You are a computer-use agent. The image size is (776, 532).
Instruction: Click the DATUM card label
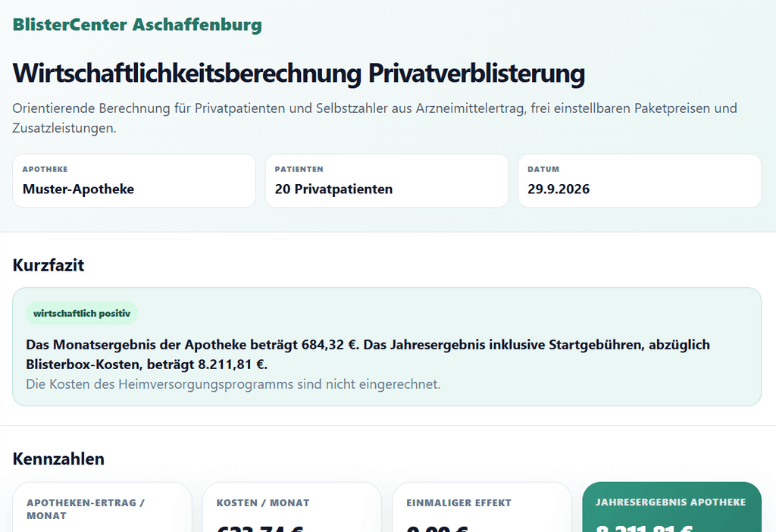pyautogui.click(x=543, y=169)
